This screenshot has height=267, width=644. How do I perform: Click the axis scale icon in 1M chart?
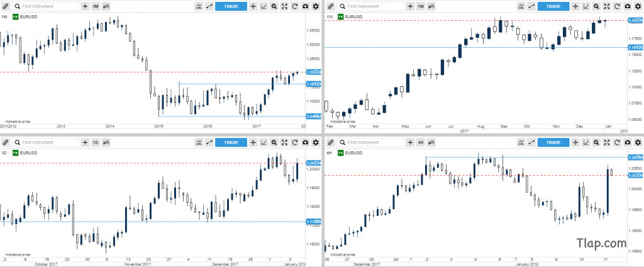point(264,6)
